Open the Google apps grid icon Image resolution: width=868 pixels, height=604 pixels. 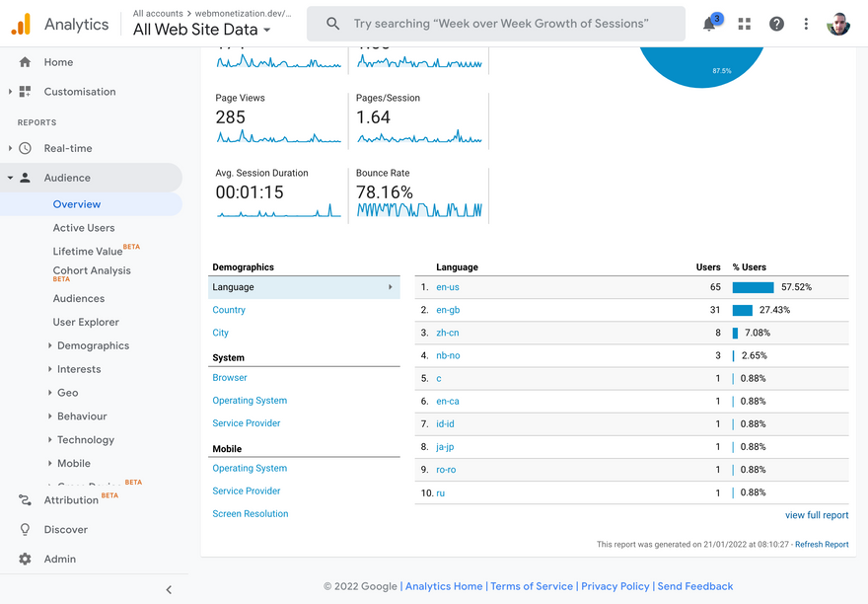[x=744, y=24]
